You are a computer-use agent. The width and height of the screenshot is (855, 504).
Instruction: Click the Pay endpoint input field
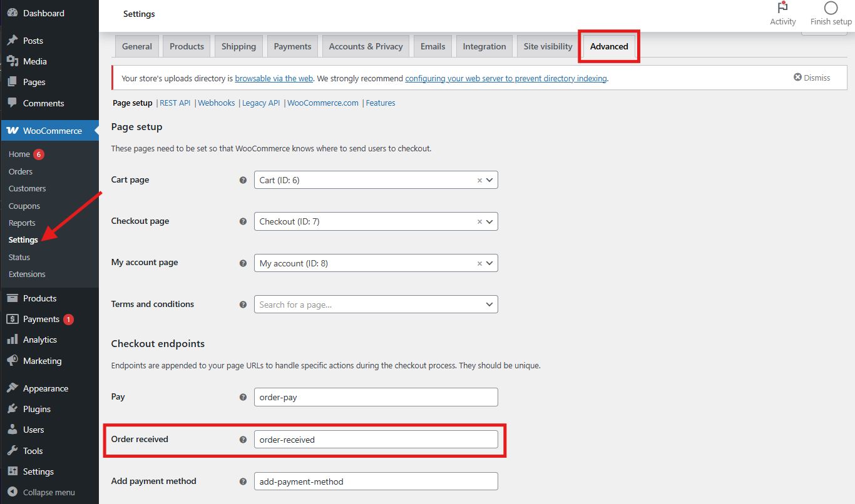click(376, 397)
